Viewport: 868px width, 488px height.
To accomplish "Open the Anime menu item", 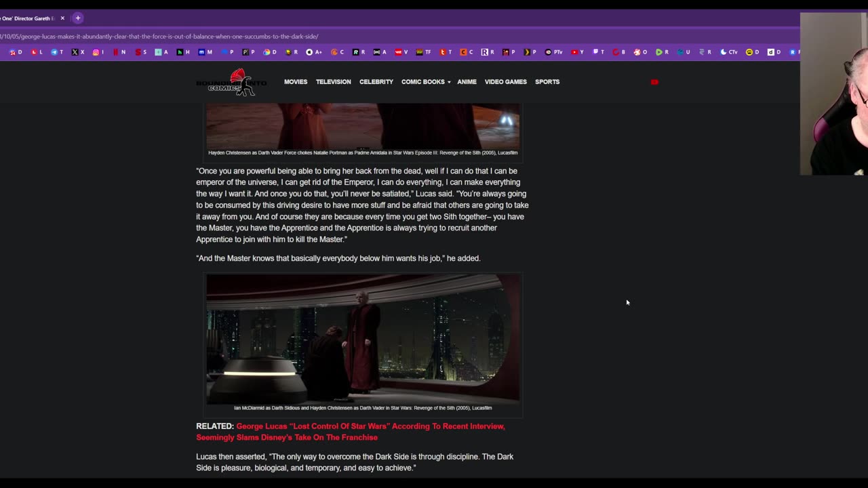I will point(467,82).
